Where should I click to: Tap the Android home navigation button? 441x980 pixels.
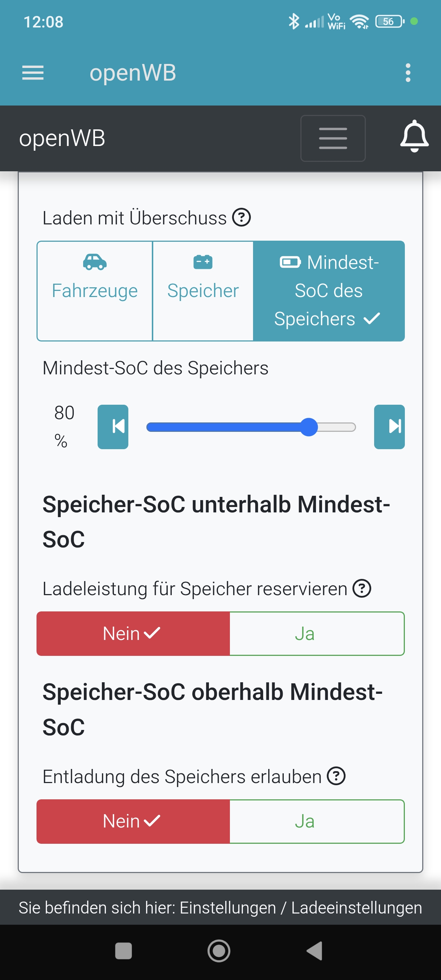[219, 951]
